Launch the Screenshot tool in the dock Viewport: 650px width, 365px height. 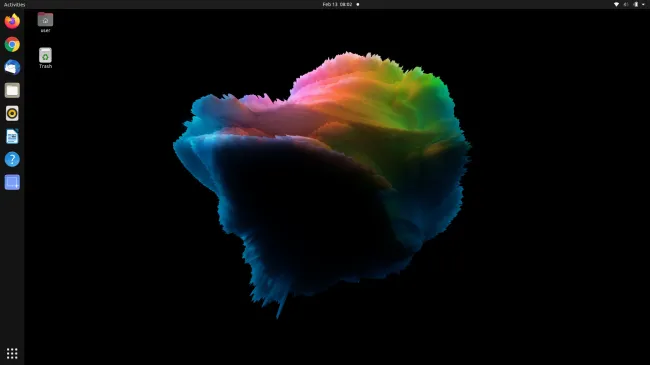click(x=12, y=182)
